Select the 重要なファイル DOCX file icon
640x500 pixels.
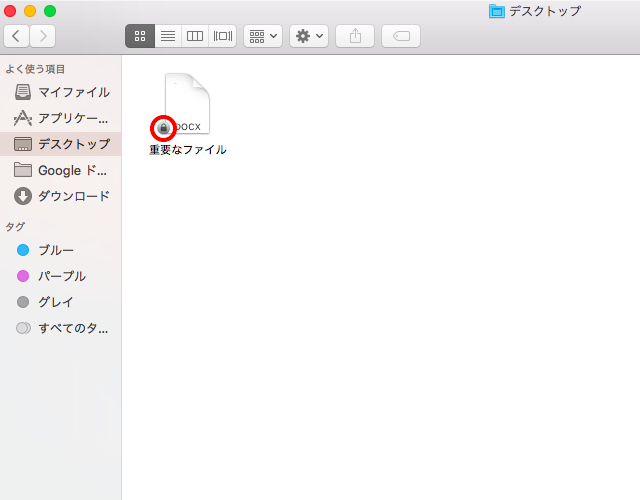click(x=187, y=104)
